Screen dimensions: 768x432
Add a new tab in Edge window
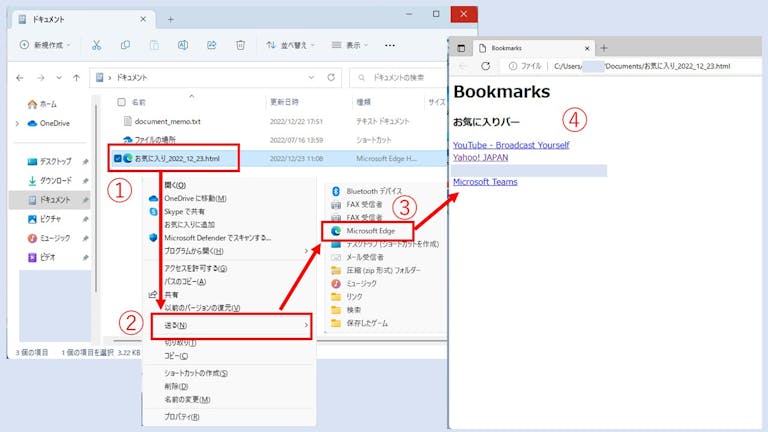tap(604, 48)
